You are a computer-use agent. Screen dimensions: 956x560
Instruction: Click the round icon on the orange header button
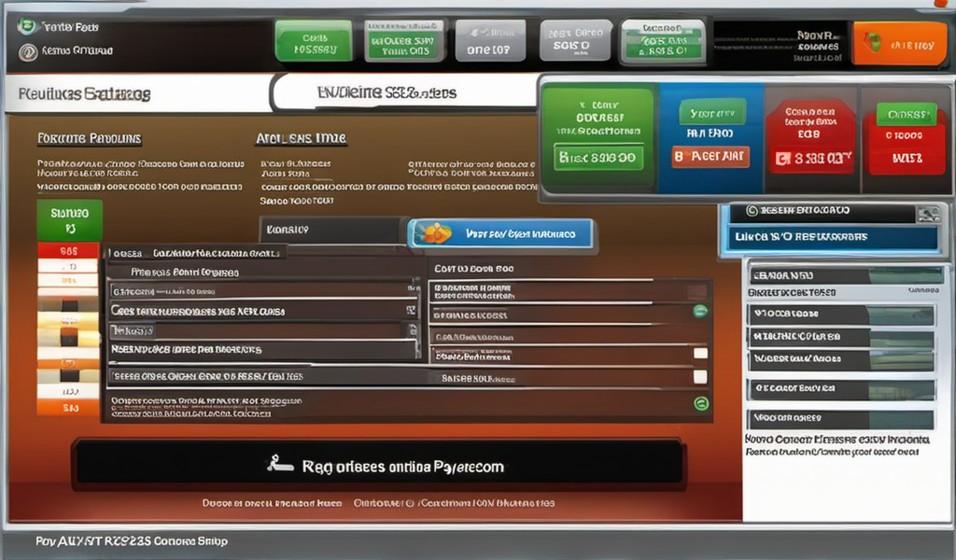point(872,43)
